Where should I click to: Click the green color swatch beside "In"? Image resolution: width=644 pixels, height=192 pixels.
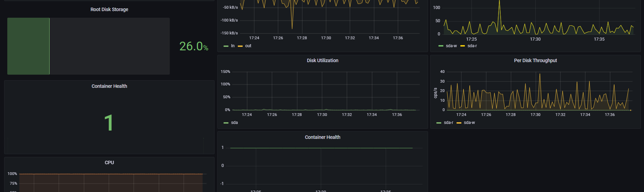[226, 46]
